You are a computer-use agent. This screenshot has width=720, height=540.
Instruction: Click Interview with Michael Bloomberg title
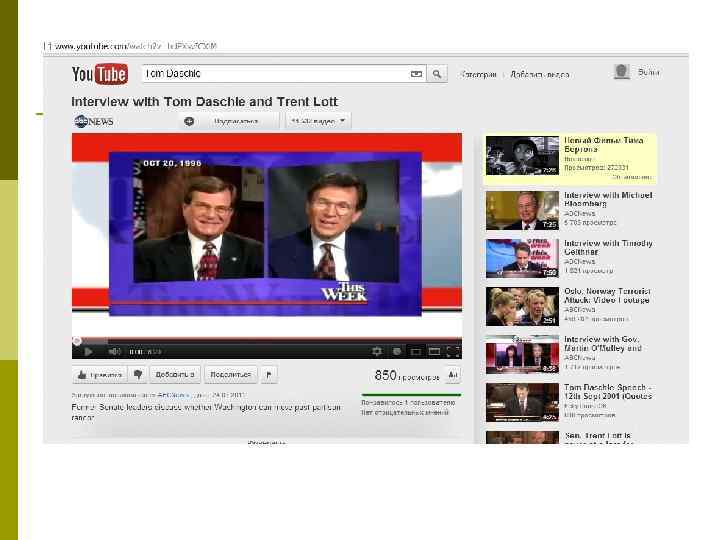(608, 199)
